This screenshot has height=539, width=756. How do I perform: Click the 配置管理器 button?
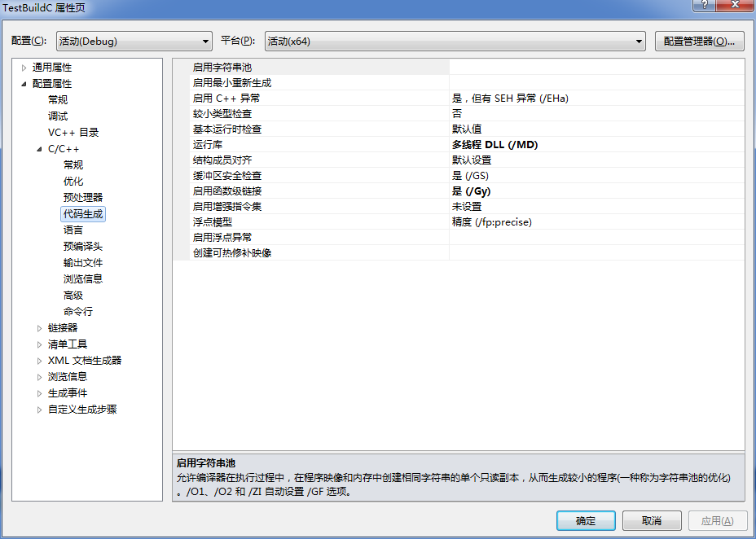(x=699, y=42)
